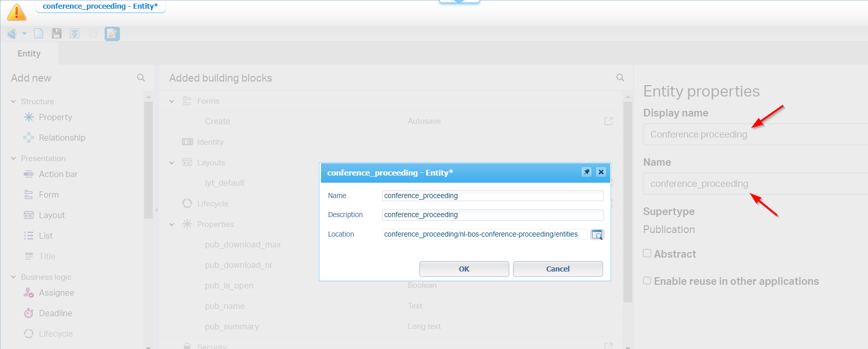Click the new document icon in the toolbar
The width and height of the screenshot is (868, 349).
(38, 34)
